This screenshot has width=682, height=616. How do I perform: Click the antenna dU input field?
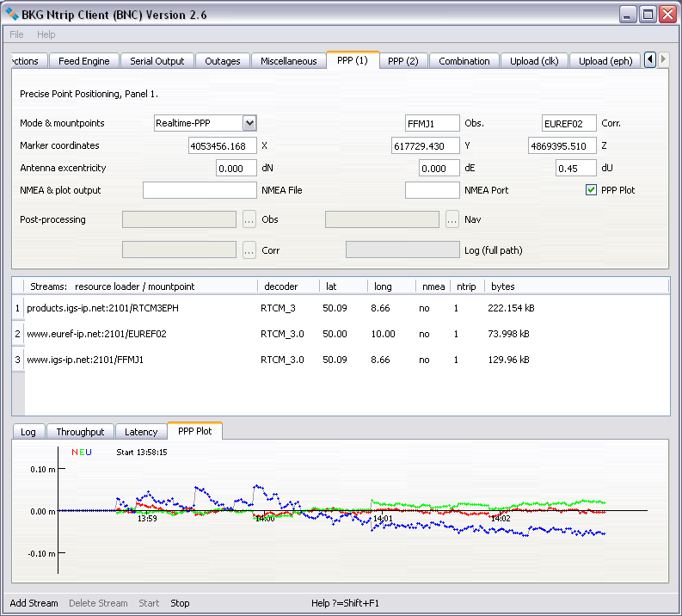pos(576,169)
